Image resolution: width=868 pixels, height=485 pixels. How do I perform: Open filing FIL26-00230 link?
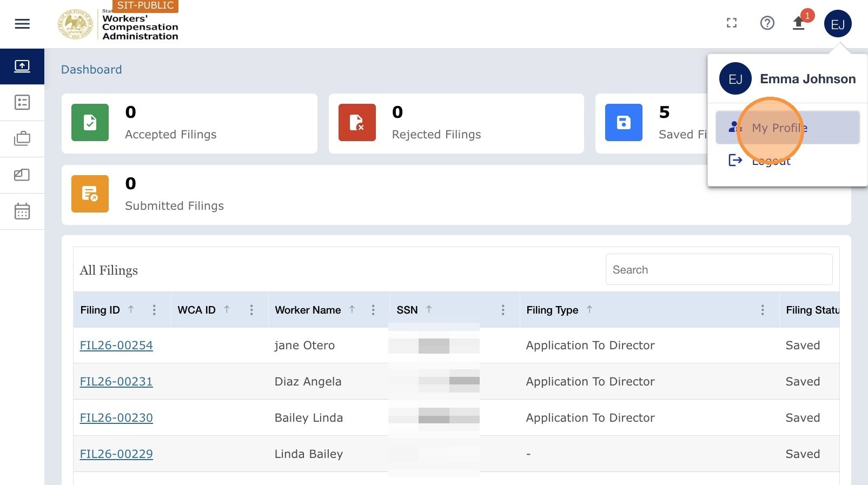pyautogui.click(x=116, y=418)
